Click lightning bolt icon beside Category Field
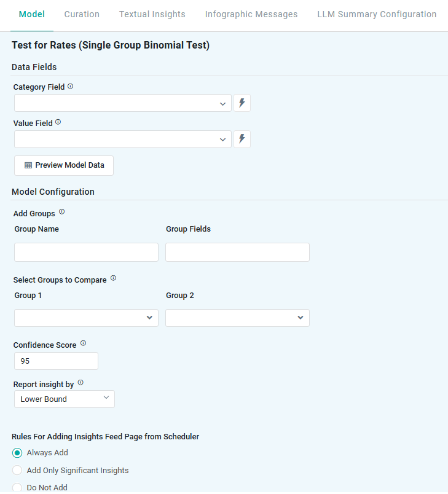 pyautogui.click(x=242, y=103)
